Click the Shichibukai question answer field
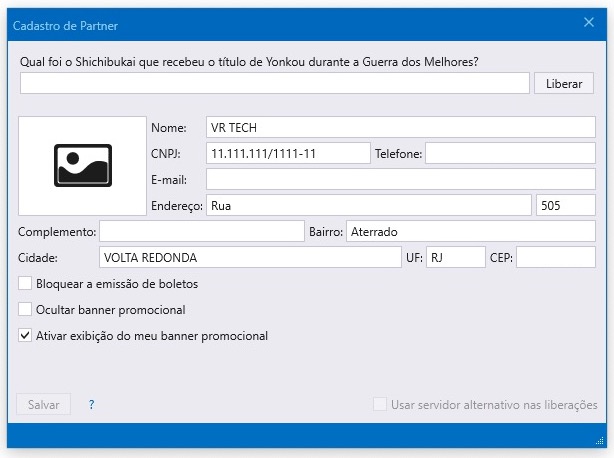This screenshot has height=458, width=614. [x=274, y=84]
